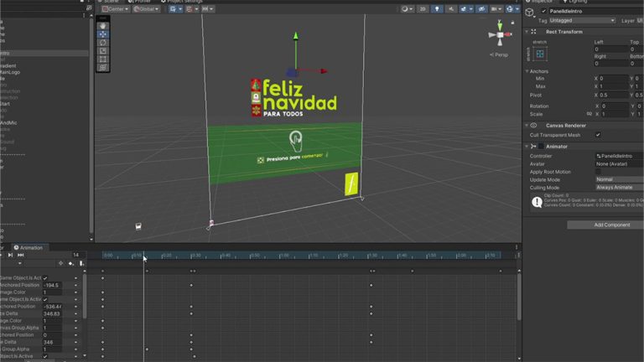Click the 2D view mode button
This screenshot has width=644, height=362.
pos(423,9)
